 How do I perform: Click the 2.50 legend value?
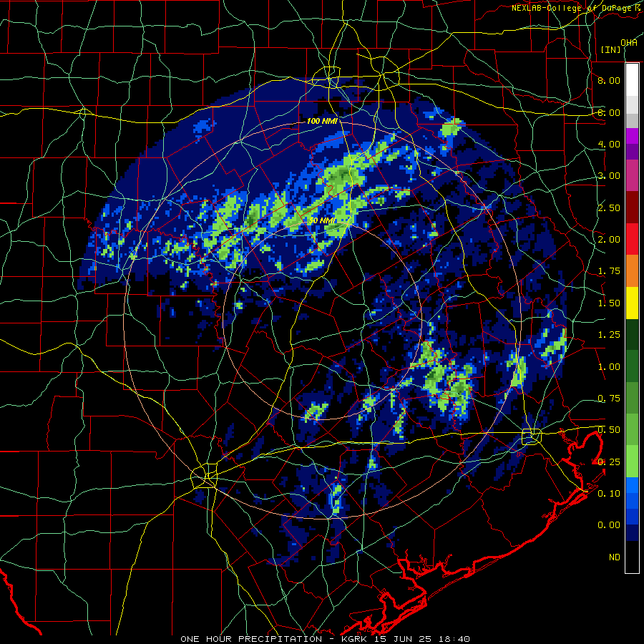pyautogui.click(x=609, y=208)
